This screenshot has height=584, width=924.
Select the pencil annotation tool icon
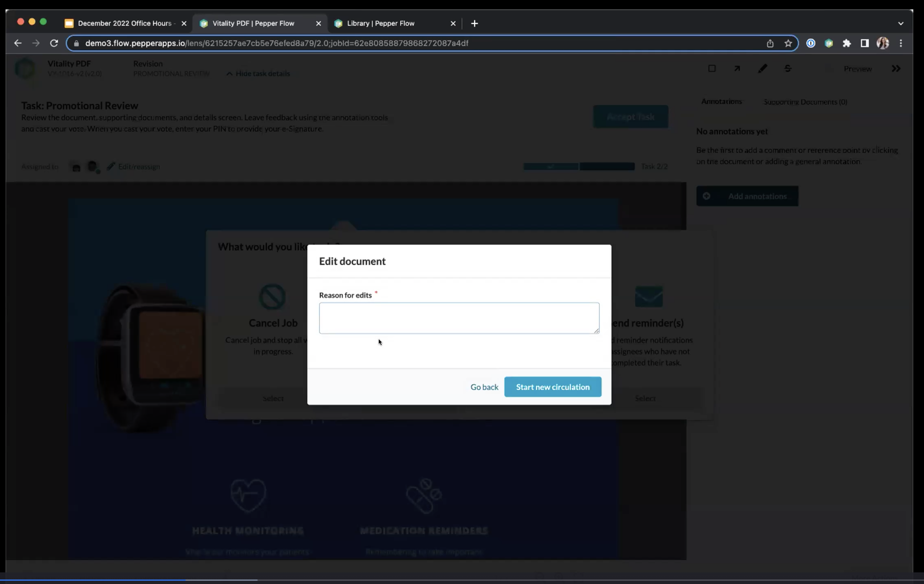pyautogui.click(x=763, y=69)
